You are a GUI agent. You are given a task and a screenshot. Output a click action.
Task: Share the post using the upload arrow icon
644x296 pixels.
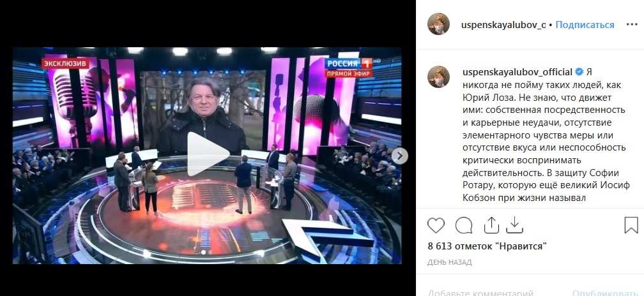click(x=491, y=225)
